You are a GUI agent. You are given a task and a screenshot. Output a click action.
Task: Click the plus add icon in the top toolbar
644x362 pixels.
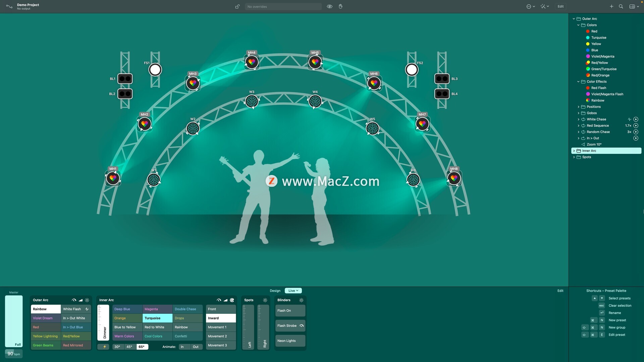click(611, 6)
